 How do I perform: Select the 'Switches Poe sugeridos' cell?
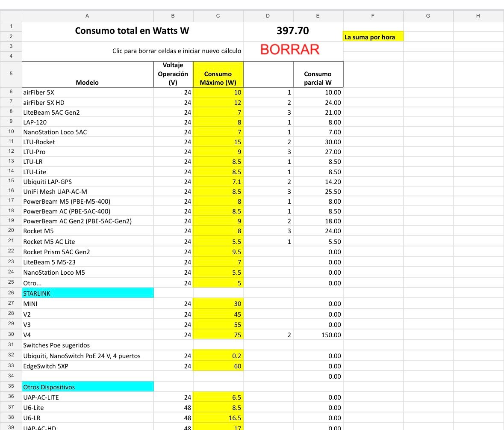(88, 345)
